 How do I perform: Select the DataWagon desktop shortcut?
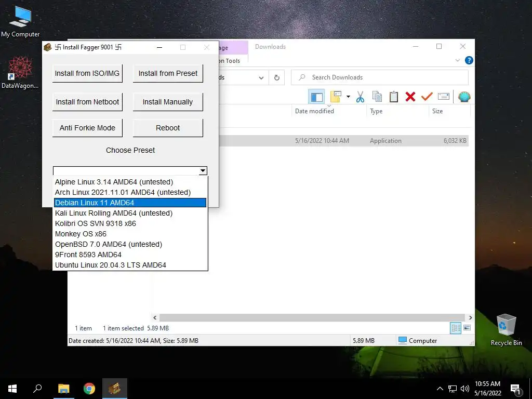click(20, 72)
